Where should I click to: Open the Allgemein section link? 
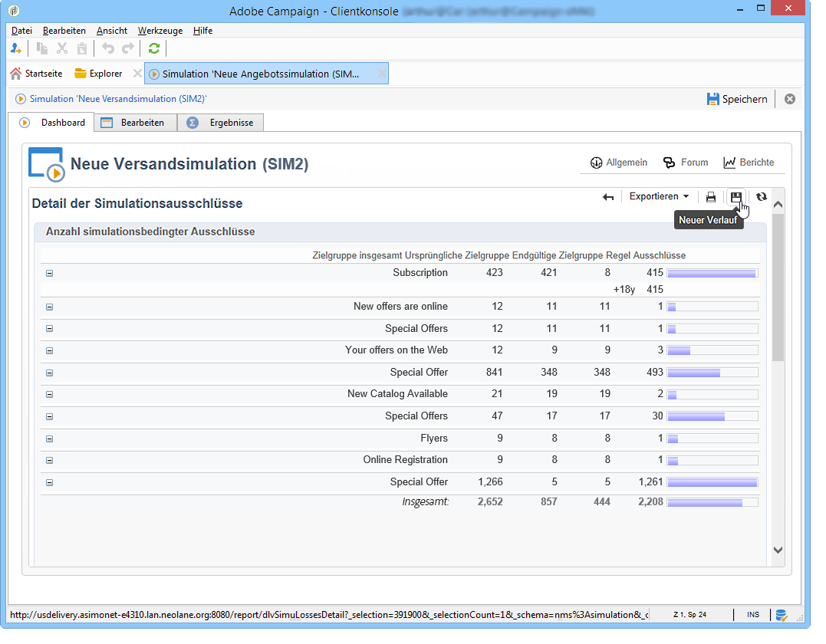[x=619, y=163]
